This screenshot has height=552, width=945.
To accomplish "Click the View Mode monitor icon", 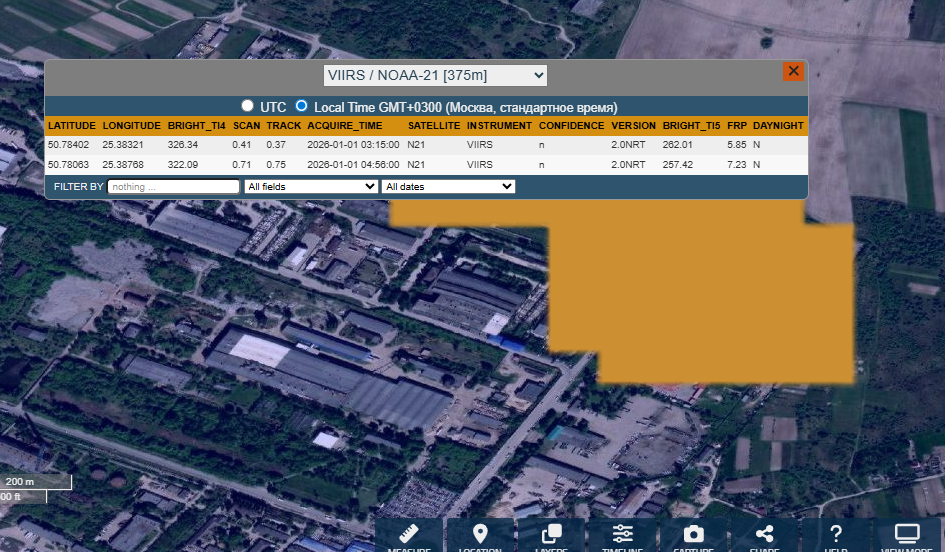I will point(906,536).
